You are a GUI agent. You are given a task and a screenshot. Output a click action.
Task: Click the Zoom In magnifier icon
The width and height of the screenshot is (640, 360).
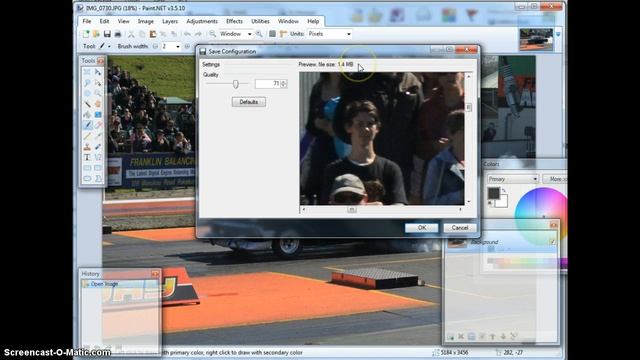pos(259,34)
